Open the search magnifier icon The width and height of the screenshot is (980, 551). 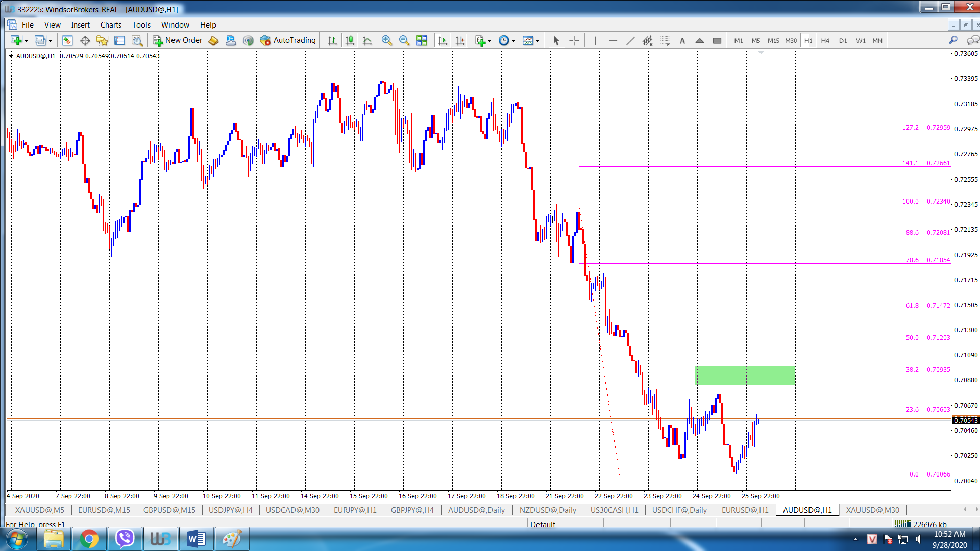point(953,40)
